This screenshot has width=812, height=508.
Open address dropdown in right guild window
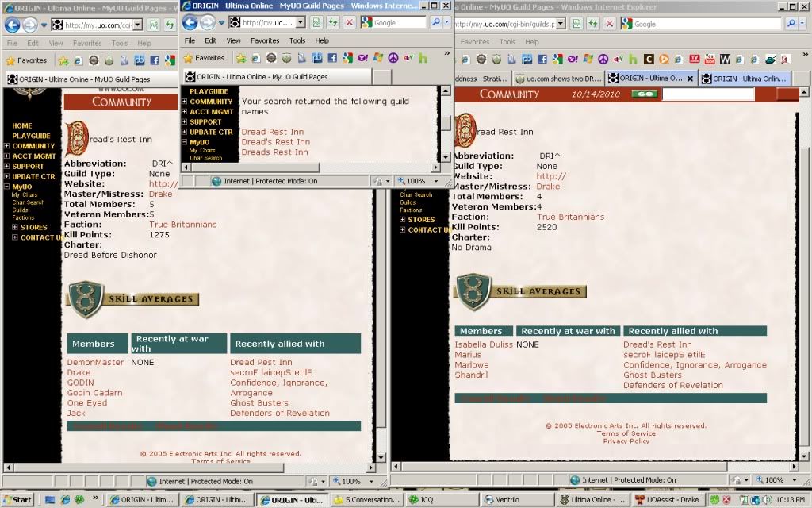(x=561, y=24)
